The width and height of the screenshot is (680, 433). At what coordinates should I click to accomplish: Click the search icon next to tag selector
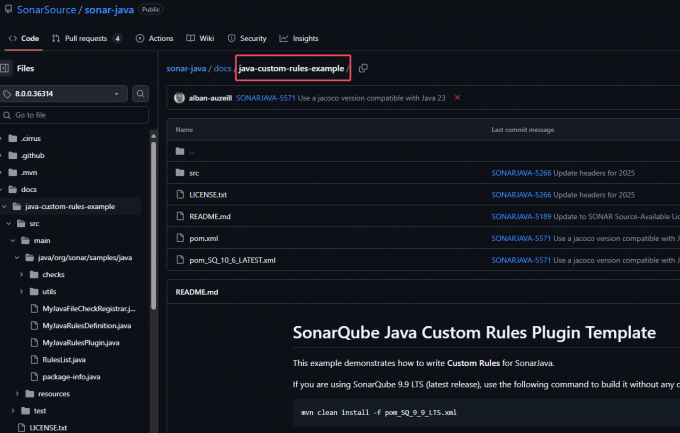(x=141, y=94)
